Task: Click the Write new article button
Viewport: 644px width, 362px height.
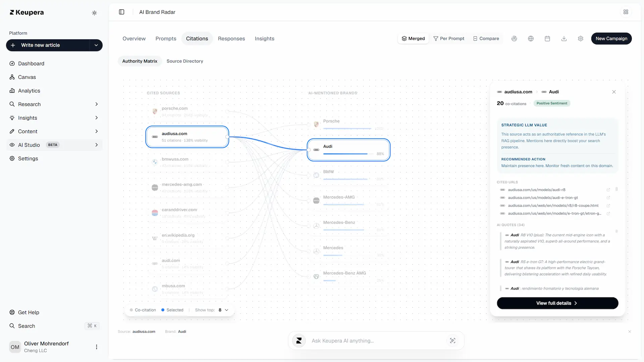Action: click(x=48, y=45)
